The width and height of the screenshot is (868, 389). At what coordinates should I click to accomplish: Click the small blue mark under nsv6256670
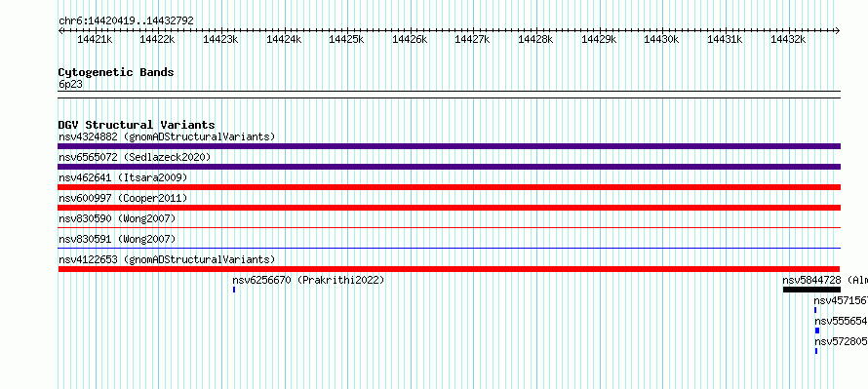234,290
